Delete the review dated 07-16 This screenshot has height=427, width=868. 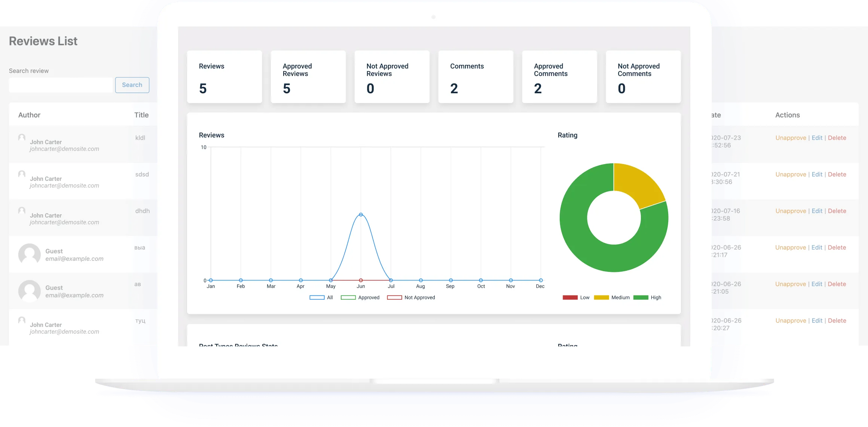[x=837, y=211]
